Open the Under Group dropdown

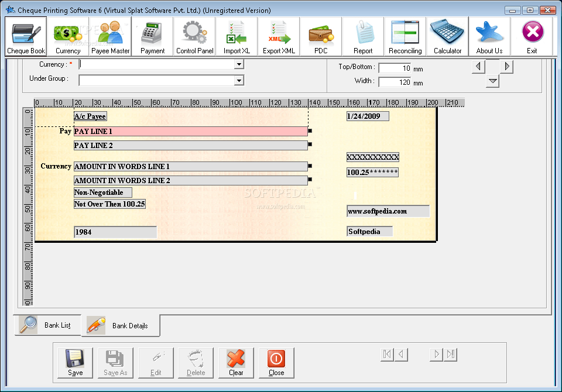pyautogui.click(x=238, y=80)
